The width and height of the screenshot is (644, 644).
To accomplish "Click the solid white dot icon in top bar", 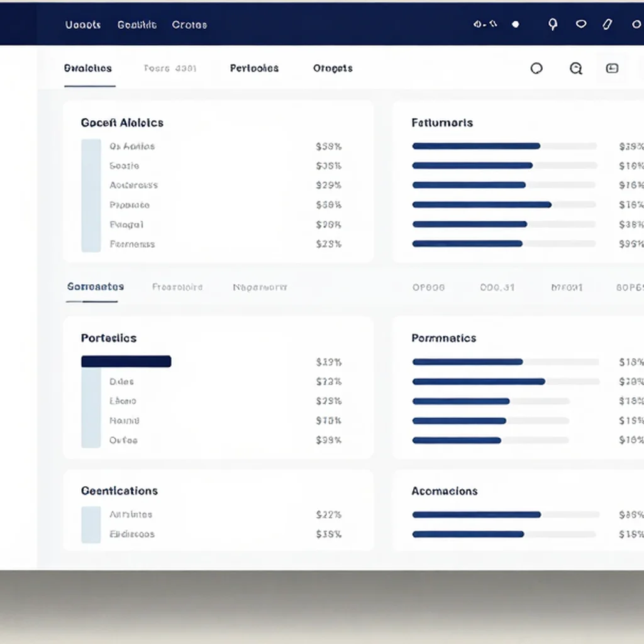I will pyautogui.click(x=516, y=25).
